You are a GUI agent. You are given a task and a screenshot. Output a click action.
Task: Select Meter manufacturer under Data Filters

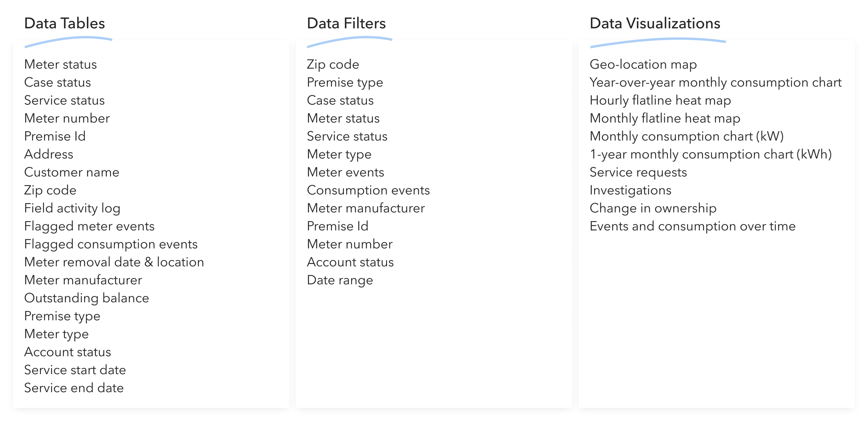click(366, 208)
